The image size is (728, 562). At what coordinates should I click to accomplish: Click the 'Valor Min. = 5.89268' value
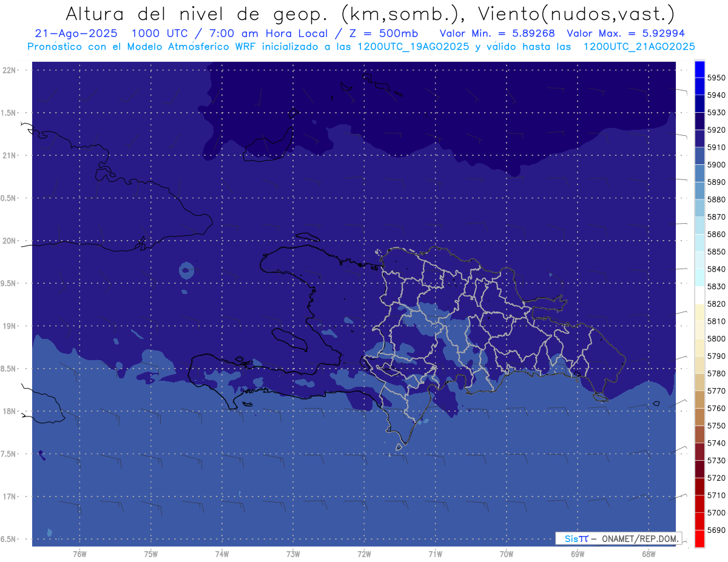(497, 33)
